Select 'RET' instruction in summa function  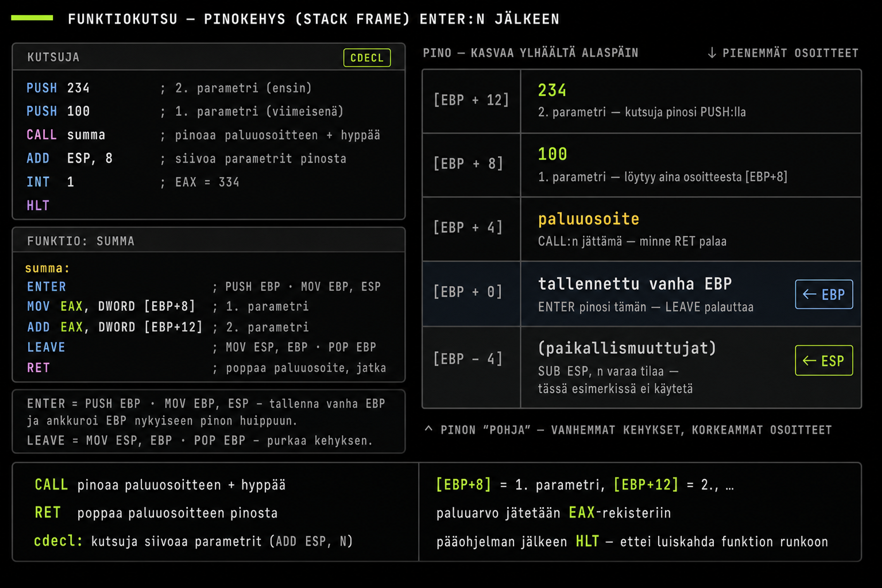[x=38, y=368]
